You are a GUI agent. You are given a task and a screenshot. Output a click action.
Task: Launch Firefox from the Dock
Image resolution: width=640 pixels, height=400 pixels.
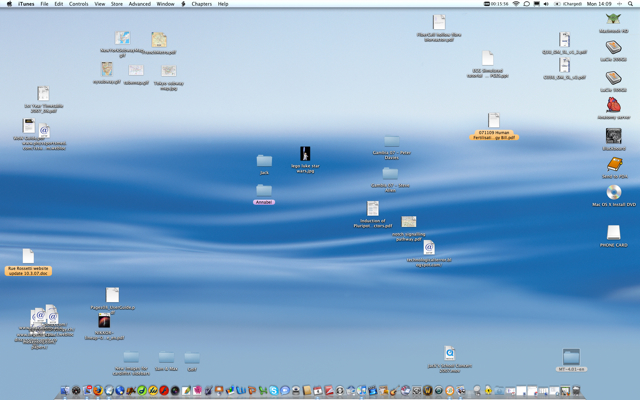pyautogui.click(x=98, y=391)
